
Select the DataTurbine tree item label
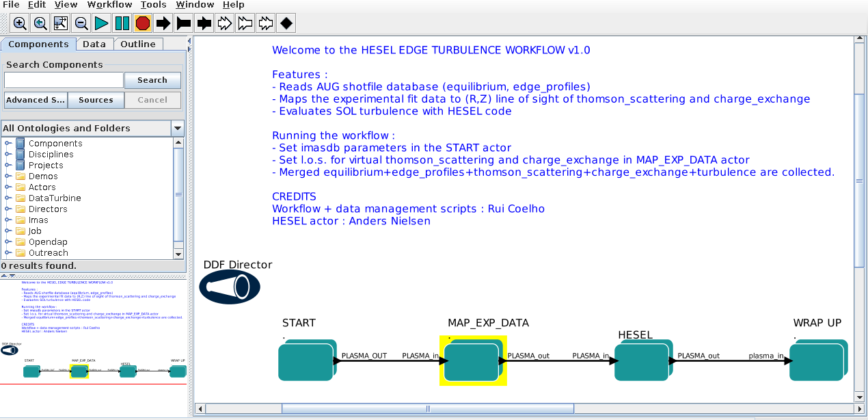[55, 198]
